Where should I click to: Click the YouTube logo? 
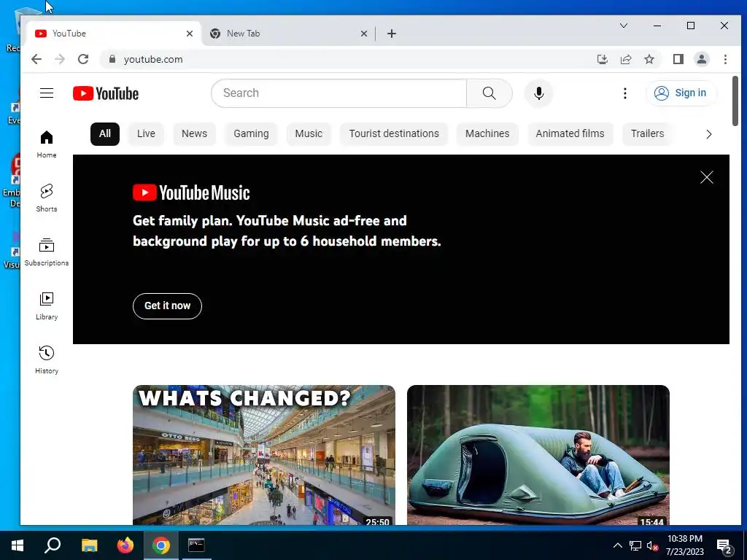coord(106,93)
